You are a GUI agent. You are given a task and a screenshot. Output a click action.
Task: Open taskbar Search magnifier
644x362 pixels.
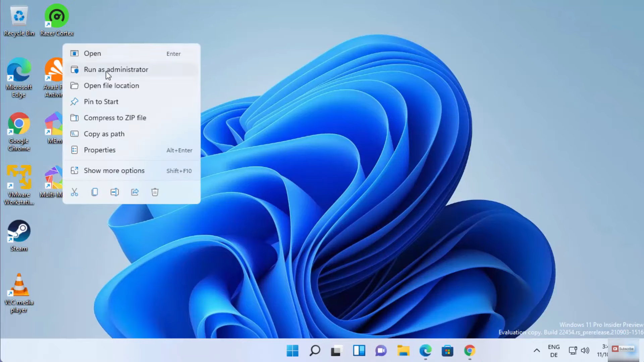[x=315, y=351]
